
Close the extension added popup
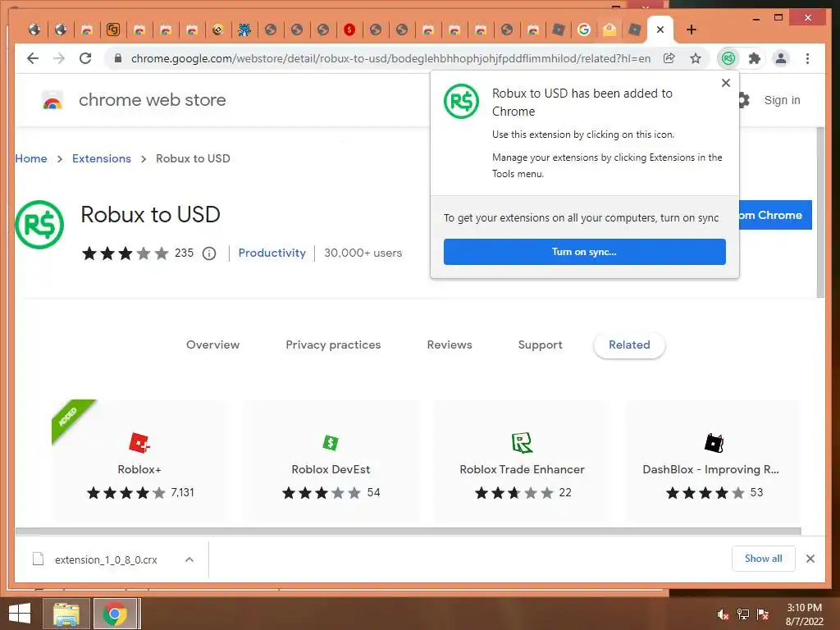(726, 83)
